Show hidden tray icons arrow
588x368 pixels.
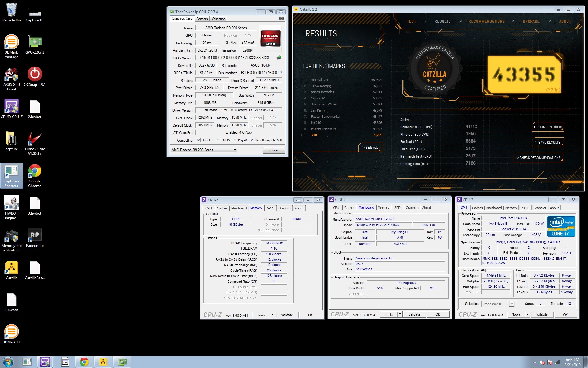[x=535, y=362]
